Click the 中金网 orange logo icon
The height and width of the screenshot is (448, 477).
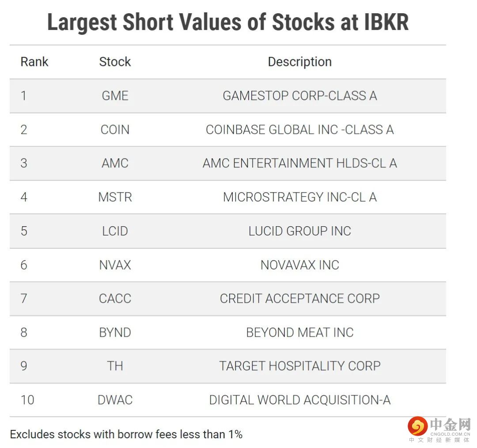point(417,426)
